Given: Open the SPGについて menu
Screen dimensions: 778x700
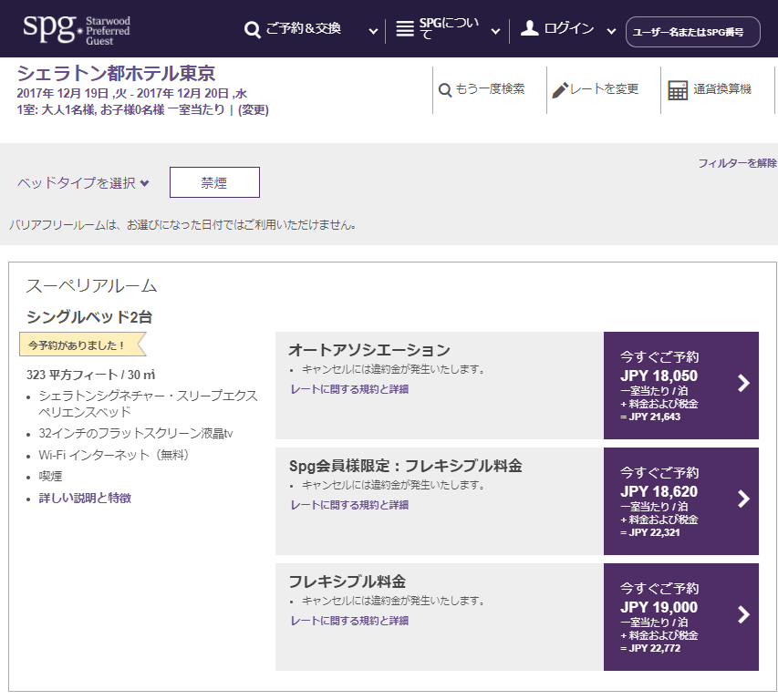Looking at the screenshot, I should (448, 30).
